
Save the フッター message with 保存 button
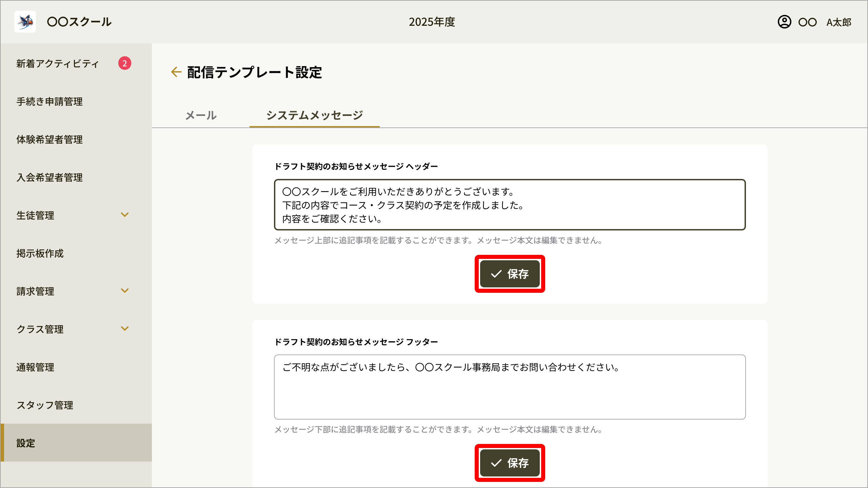510,463
